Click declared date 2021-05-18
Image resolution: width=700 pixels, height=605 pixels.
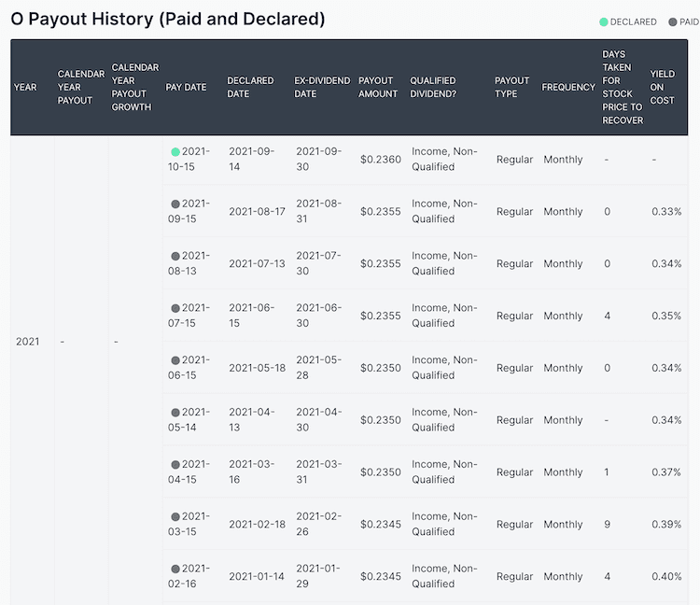[258, 368]
